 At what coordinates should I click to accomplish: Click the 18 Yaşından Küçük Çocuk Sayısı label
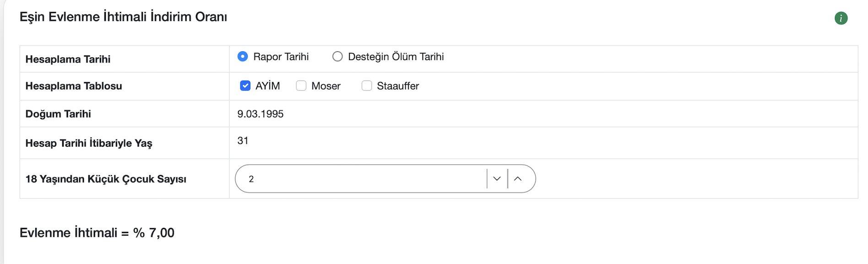click(x=106, y=179)
